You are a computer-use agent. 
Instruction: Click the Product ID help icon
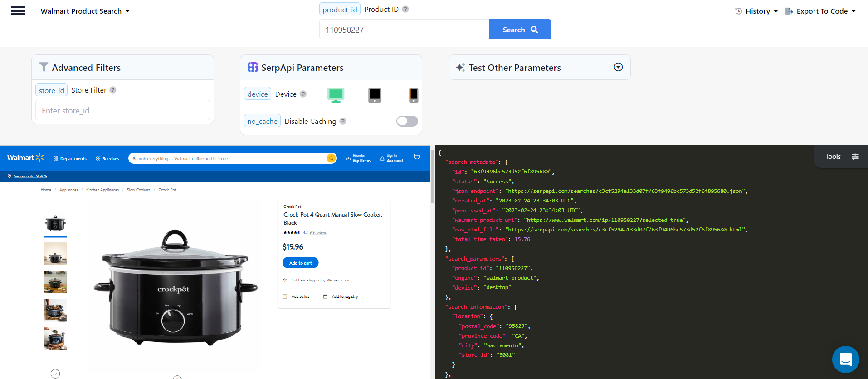click(x=405, y=9)
